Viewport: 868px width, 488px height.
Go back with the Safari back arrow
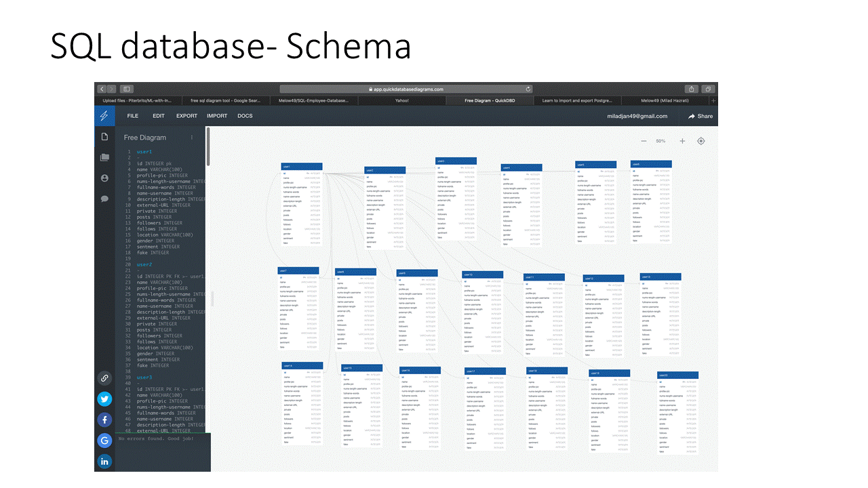102,89
